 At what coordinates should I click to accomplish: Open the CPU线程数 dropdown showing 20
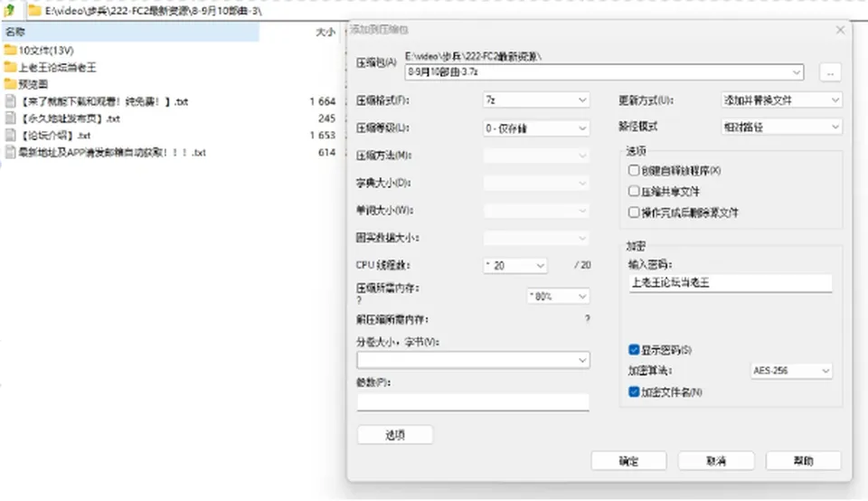tap(515, 266)
